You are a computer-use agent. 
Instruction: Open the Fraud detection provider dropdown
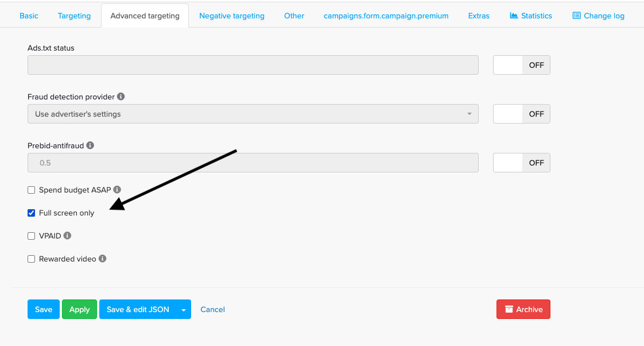253,114
